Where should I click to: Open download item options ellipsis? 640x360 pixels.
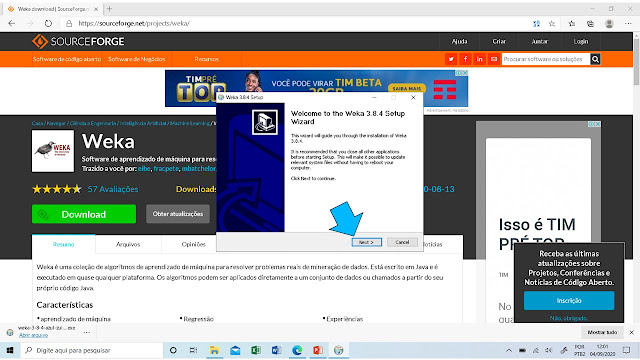(87, 332)
